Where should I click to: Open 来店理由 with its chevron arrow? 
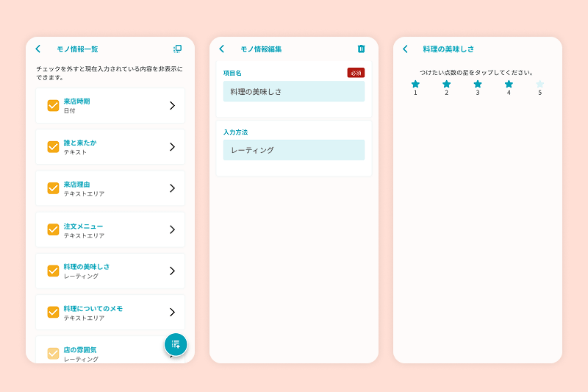[172, 188]
